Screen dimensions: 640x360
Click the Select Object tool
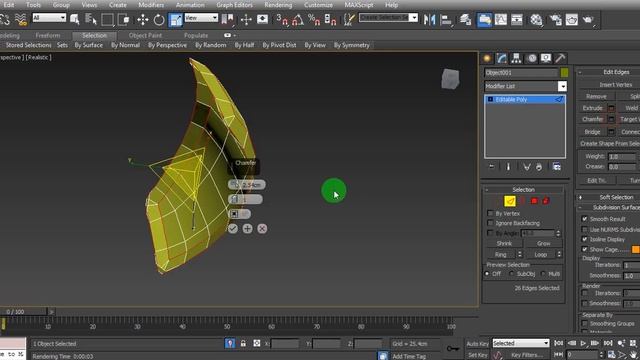[75, 19]
